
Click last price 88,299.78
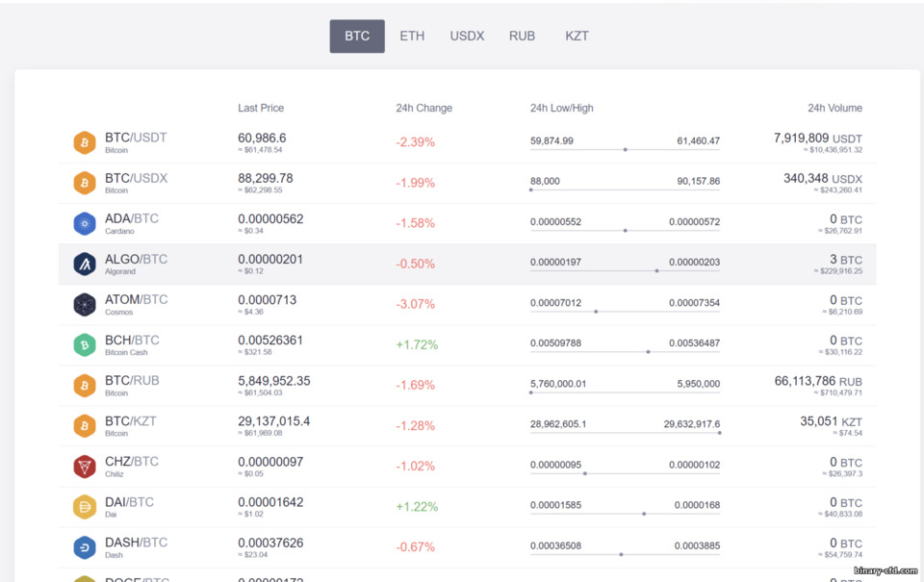[x=266, y=179]
